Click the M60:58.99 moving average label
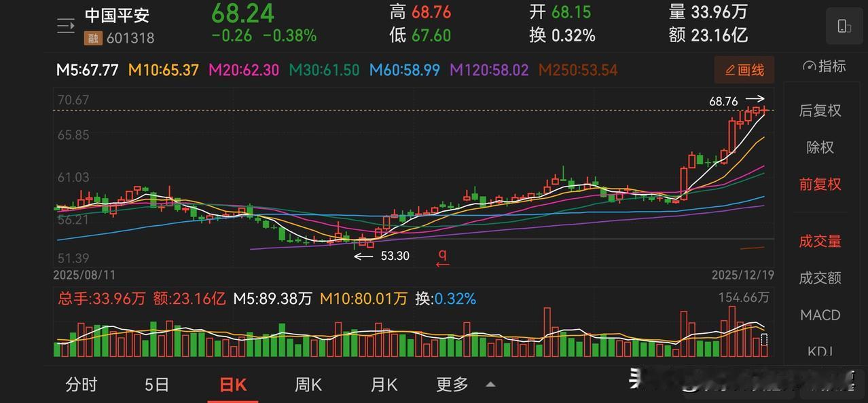 (x=405, y=70)
